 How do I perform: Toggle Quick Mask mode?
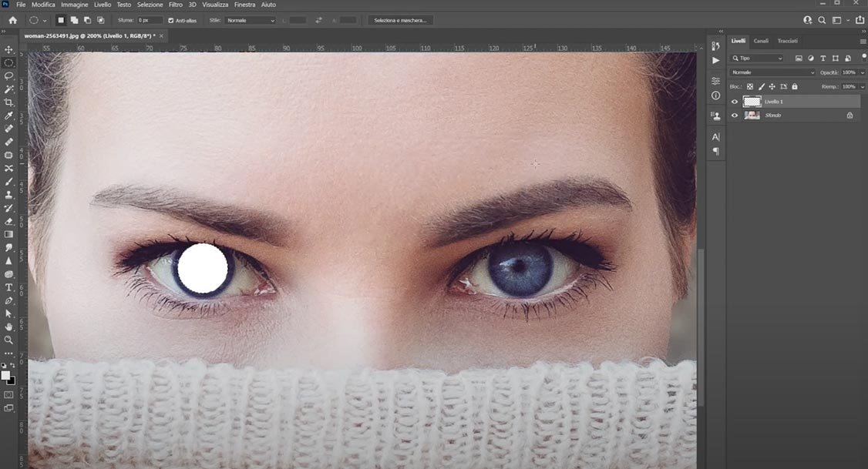coord(8,395)
